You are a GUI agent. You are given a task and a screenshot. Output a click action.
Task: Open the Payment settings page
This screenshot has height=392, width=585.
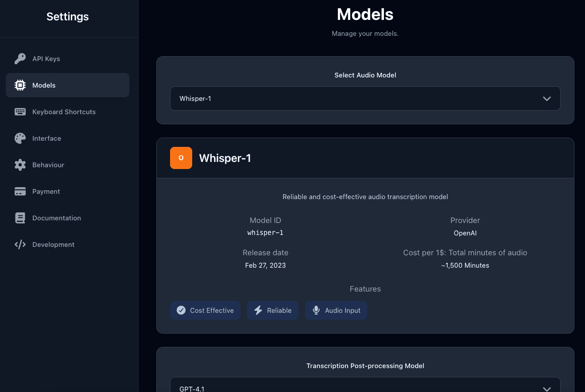point(67,192)
